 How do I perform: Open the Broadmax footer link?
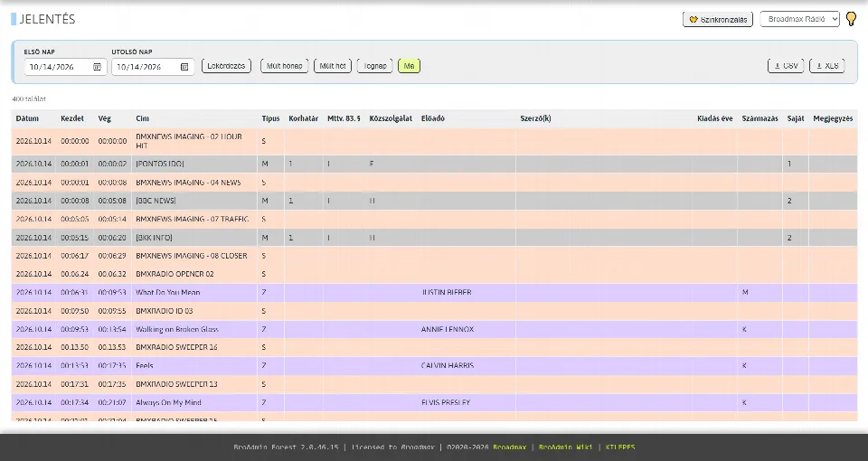[509, 447]
